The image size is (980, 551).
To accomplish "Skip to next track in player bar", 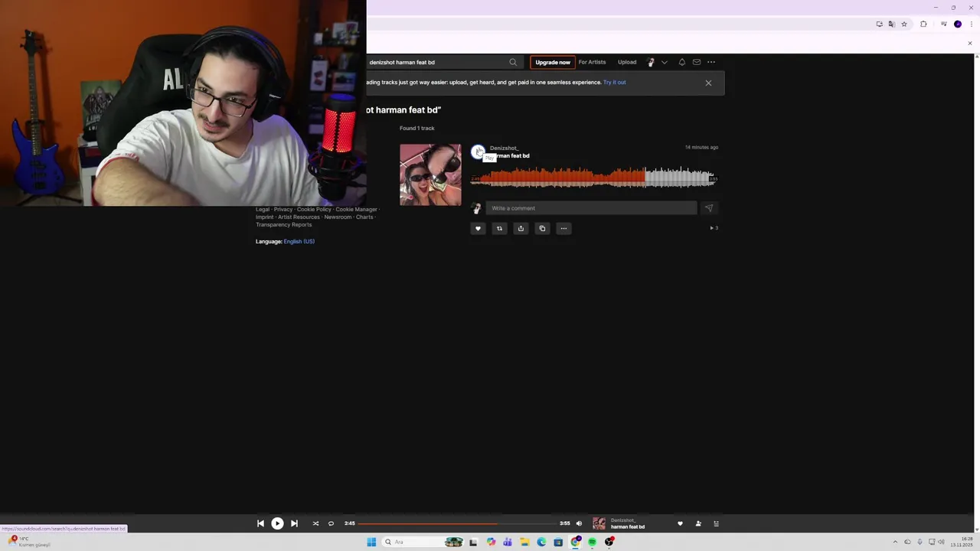I will [x=294, y=523].
